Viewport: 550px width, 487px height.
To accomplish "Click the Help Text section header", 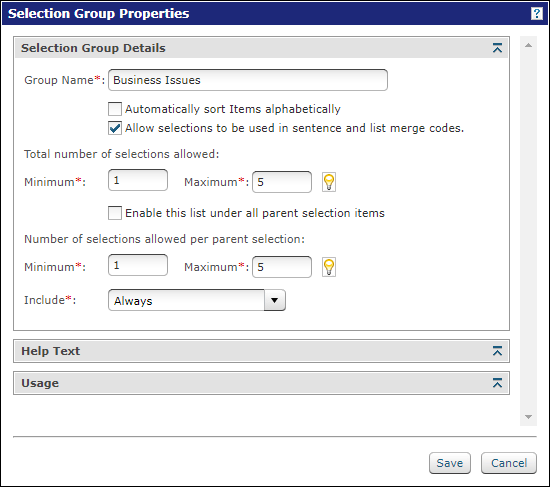I will click(x=261, y=351).
